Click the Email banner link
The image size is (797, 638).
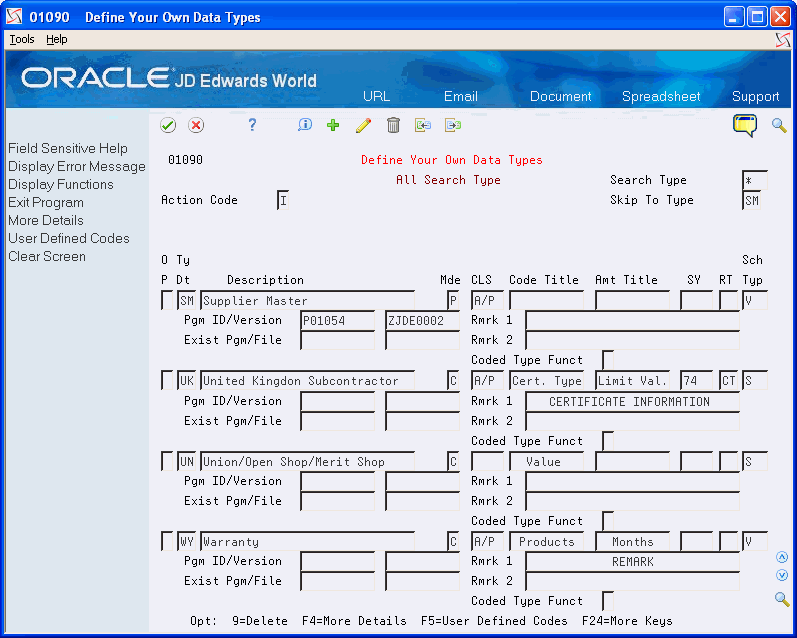click(x=461, y=96)
